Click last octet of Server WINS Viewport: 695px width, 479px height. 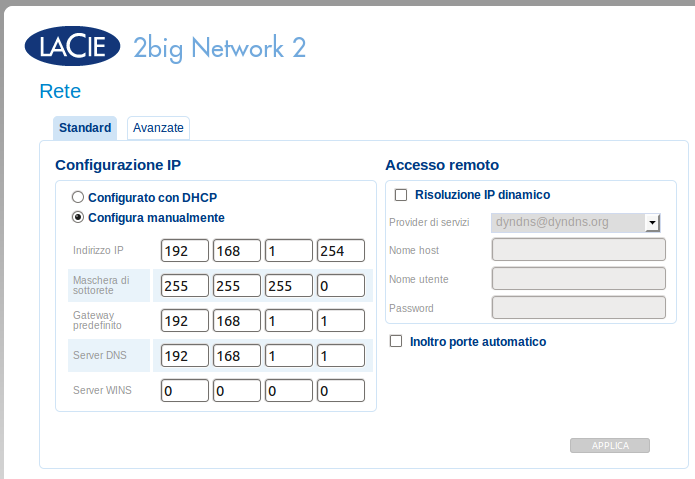(x=341, y=391)
